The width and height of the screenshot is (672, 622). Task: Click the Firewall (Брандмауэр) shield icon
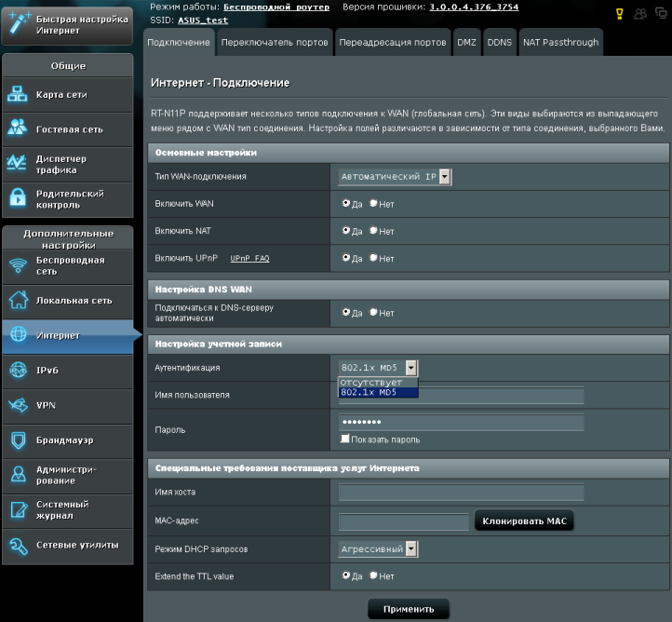click(x=18, y=440)
